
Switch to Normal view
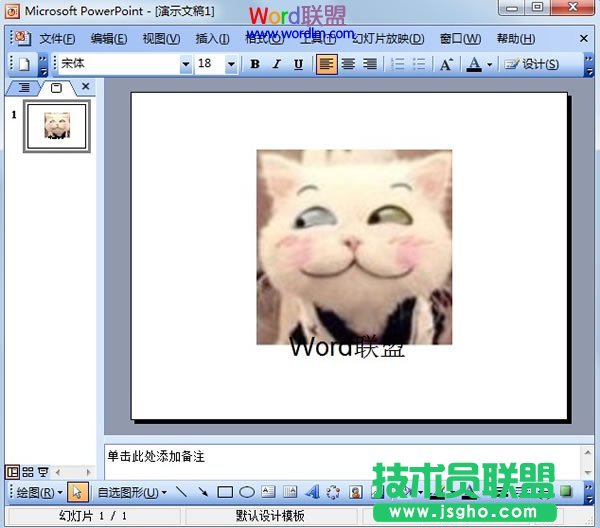pyautogui.click(x=12, y=473)
